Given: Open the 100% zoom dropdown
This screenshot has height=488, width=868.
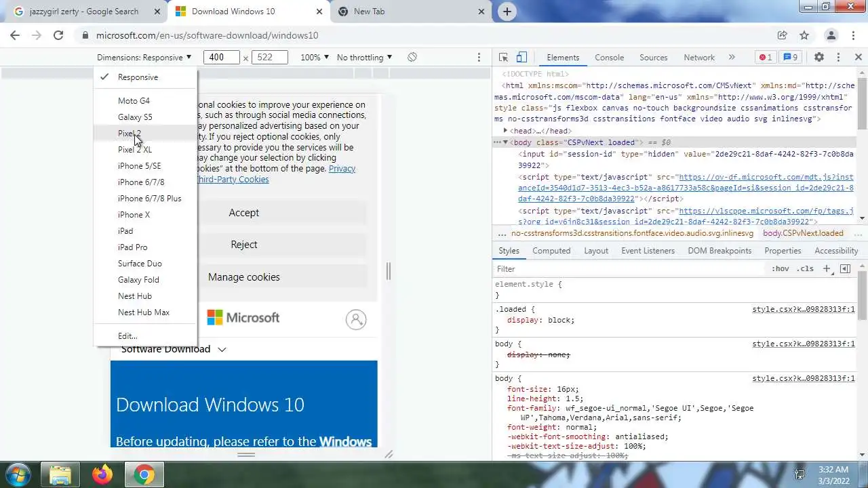Looking at the screenshot, I should [x=315, y=58].
